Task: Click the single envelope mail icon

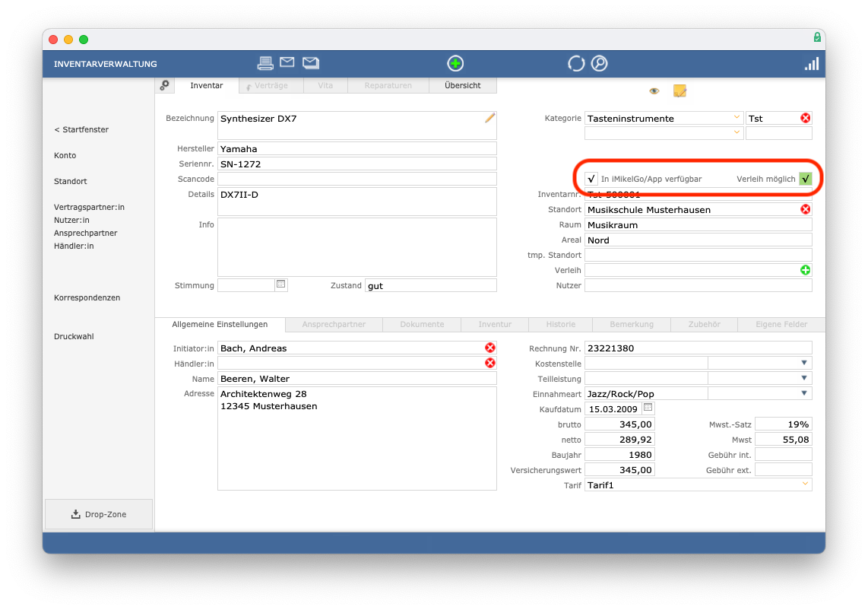Action: (287, 62)
